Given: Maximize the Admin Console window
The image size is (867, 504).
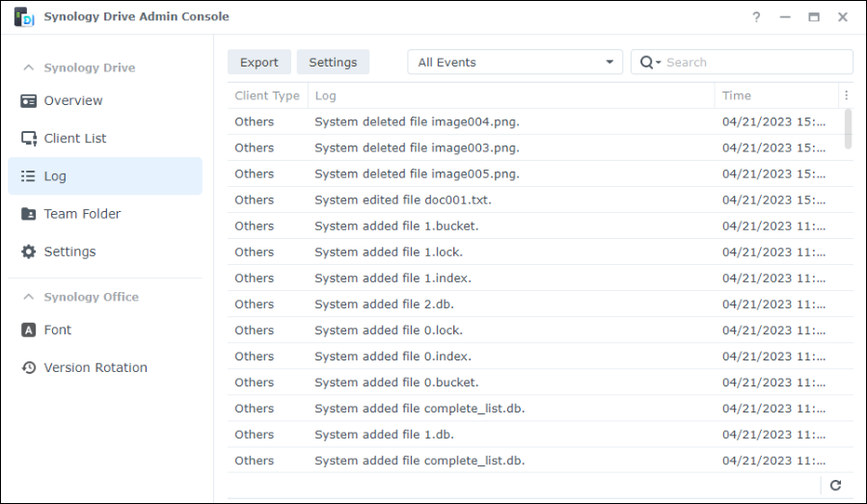Looking at the screenshot, I should (814, 17).
